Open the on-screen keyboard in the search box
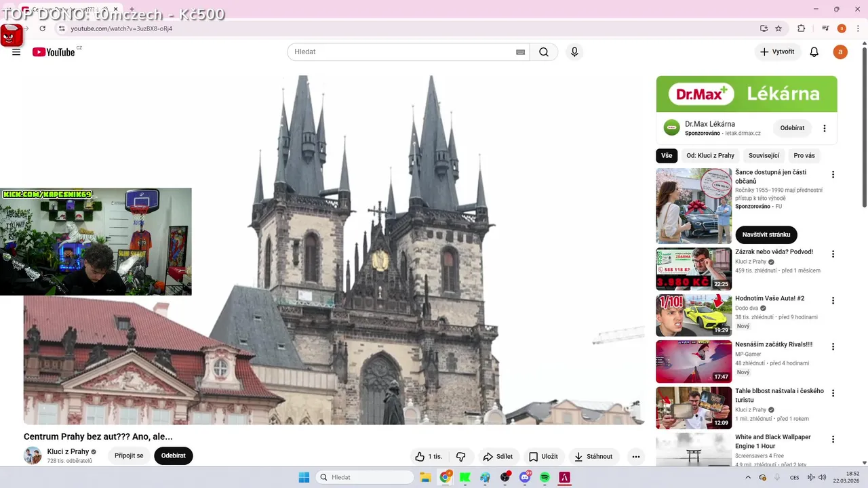Viewport: 868px width, 488px height. (521, 52)
